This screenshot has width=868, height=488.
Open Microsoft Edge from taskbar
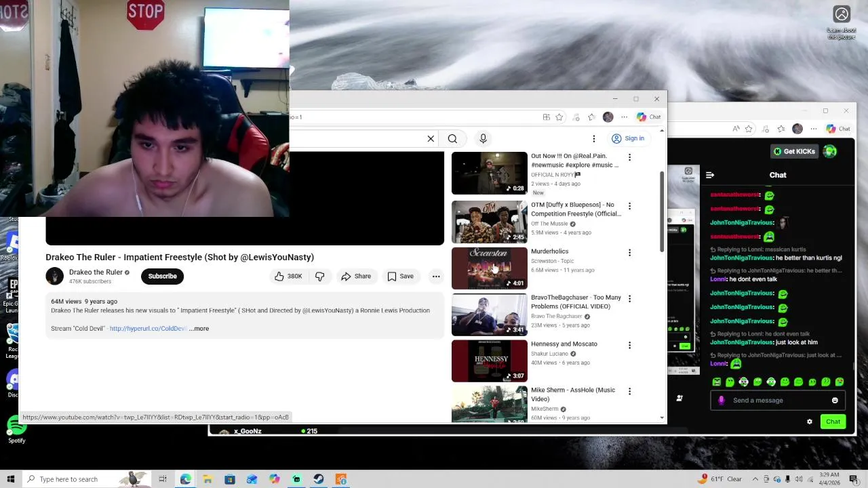[186, 479]
